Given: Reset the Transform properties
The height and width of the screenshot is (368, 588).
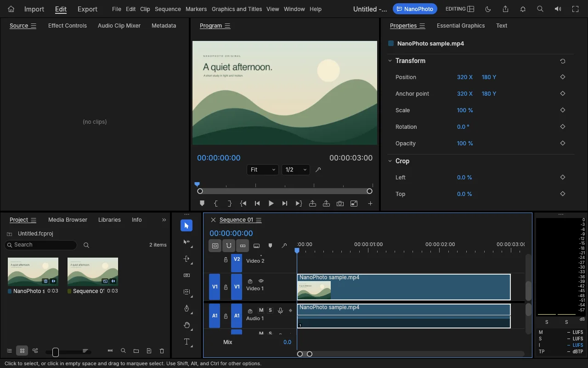Looking at the screenshot, I should (563, 61).
